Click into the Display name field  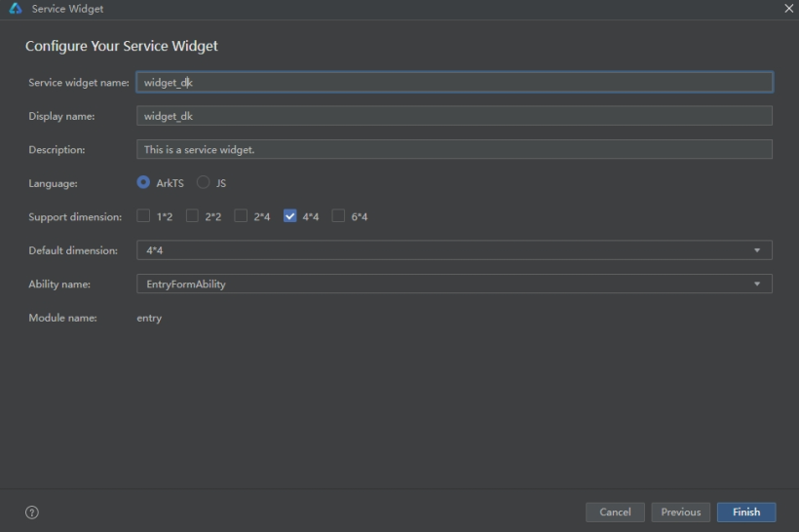454,116
